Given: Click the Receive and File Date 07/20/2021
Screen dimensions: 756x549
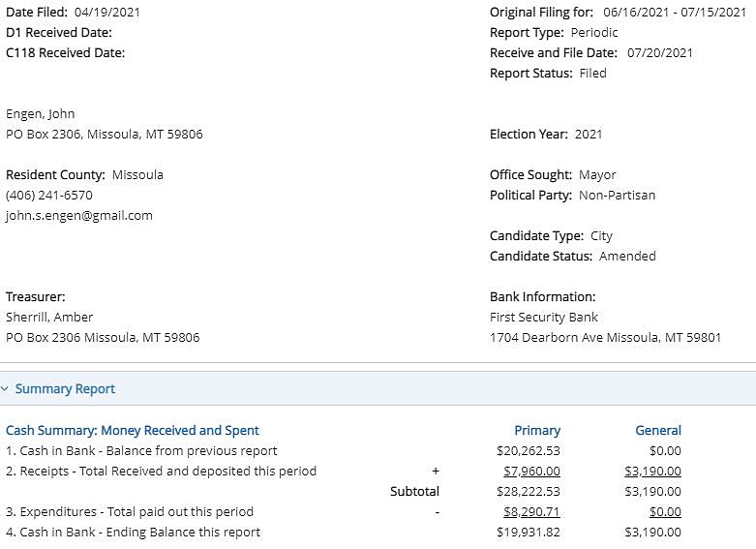Looking at the screenshot, I should click(x=659, y=53).
